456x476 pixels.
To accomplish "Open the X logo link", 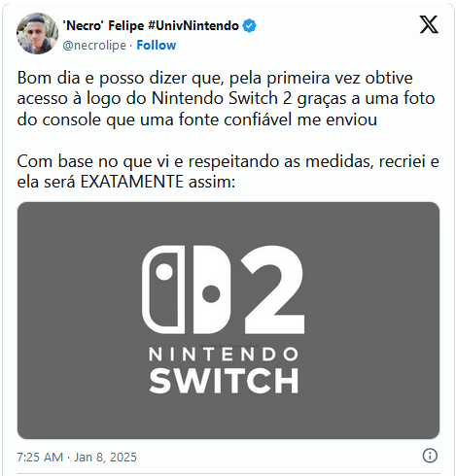I will coord(429,24).
